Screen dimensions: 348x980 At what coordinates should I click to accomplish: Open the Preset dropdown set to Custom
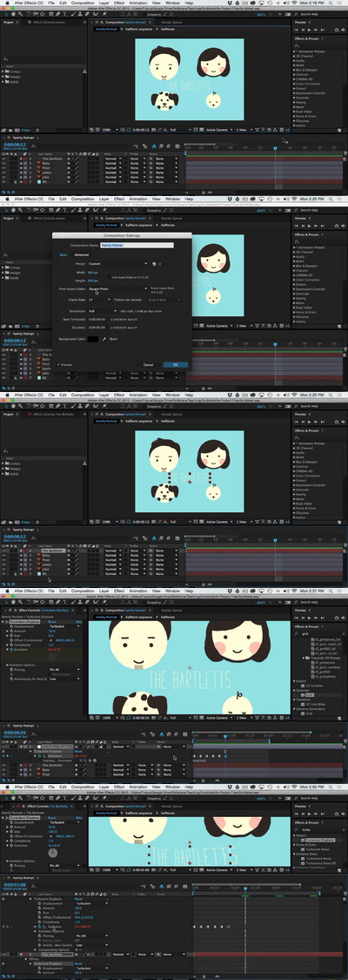pyautogui.click(x=118, y=264)
